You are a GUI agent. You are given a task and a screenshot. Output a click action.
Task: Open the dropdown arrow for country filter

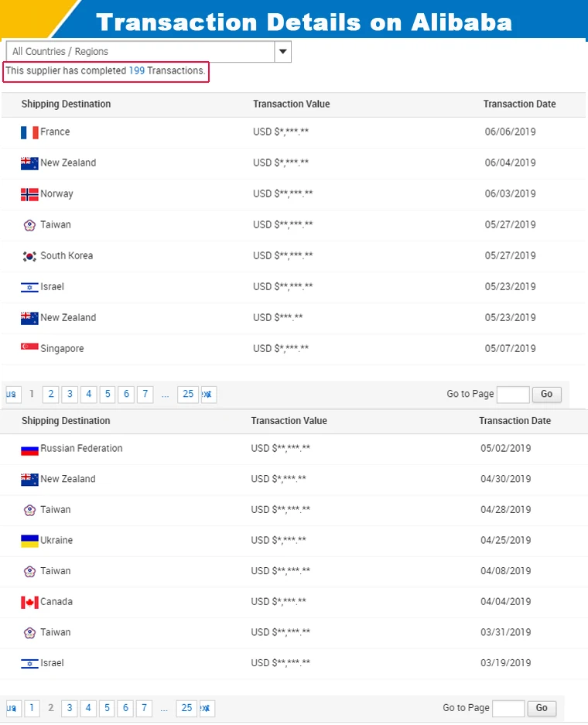[x=283, y=52]
